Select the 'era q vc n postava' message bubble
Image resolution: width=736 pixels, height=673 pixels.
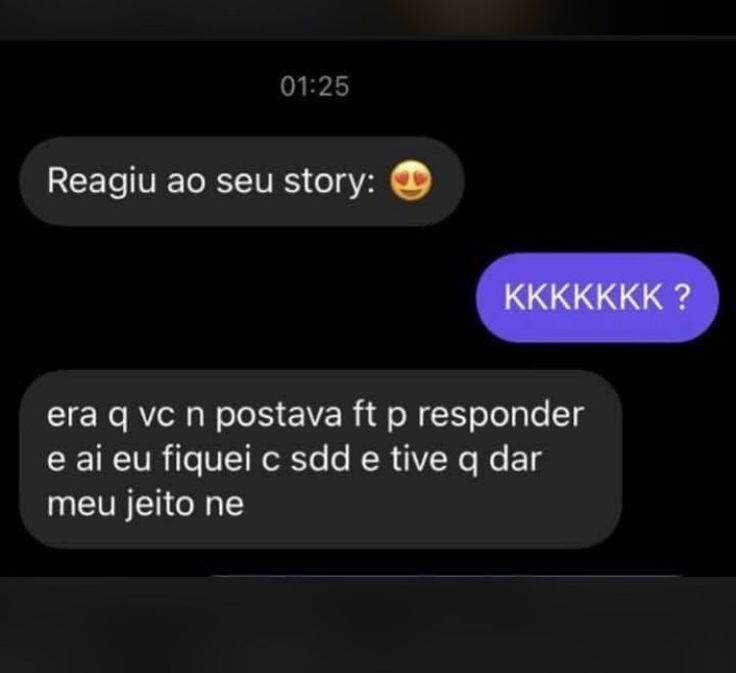321,459
